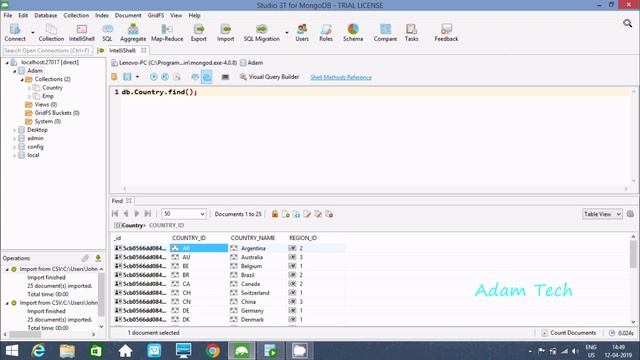Open the Shell Methods Reference link
The width and height of the screenshot is (640, 360).
(x=341, y=77)
